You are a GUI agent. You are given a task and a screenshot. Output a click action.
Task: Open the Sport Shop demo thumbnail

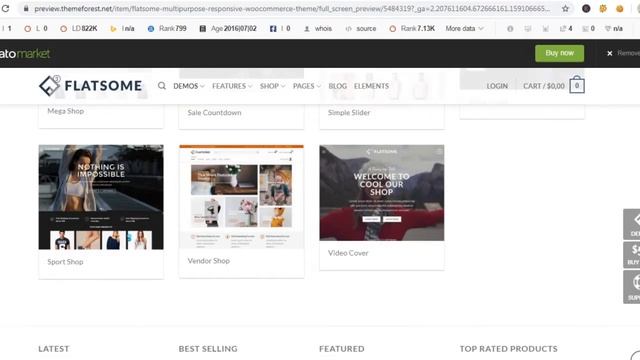(x=101, y=197)
